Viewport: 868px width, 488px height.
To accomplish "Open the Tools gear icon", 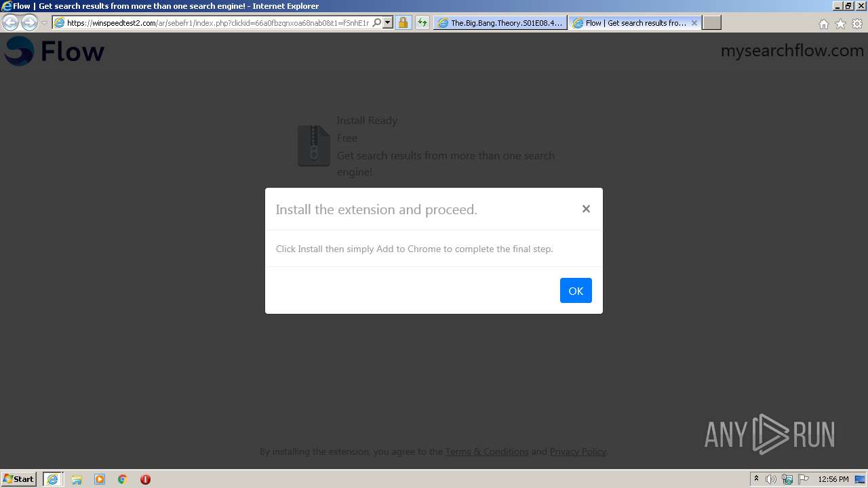I will tap(857, 24).
